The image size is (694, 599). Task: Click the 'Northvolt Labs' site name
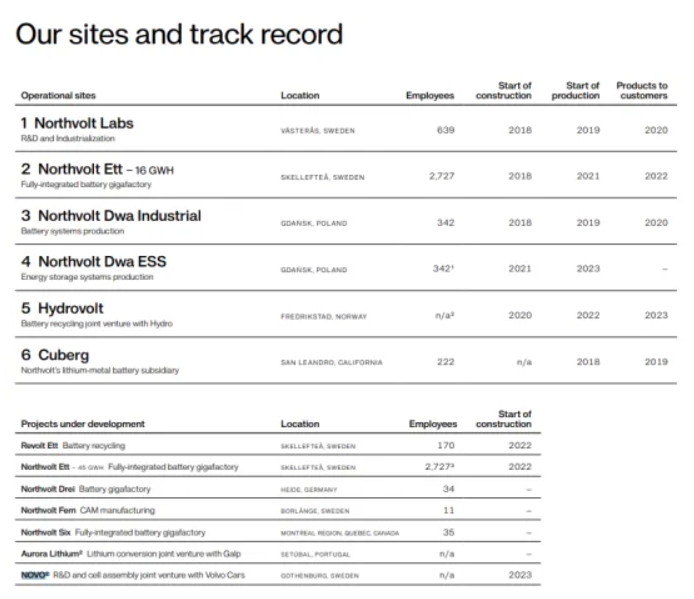click(x=84, y=123)
